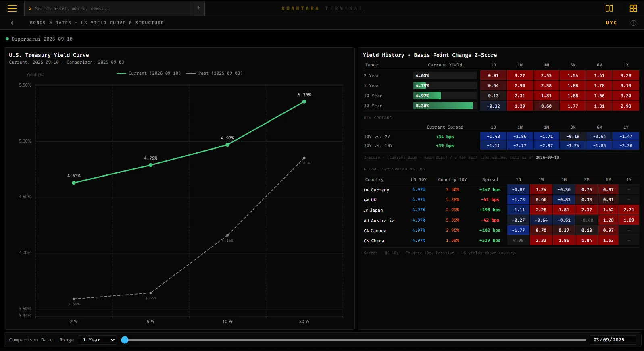Click Australia 1Y z-score 1.89
644x351 pixels.
pos(629,220)
